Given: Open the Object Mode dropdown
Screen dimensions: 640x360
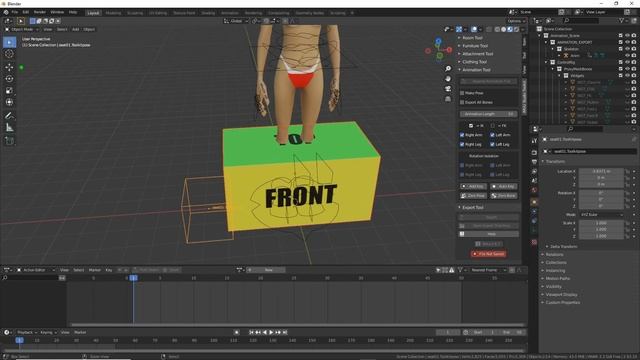Looking at the screenshot, I should coord(22,29).
